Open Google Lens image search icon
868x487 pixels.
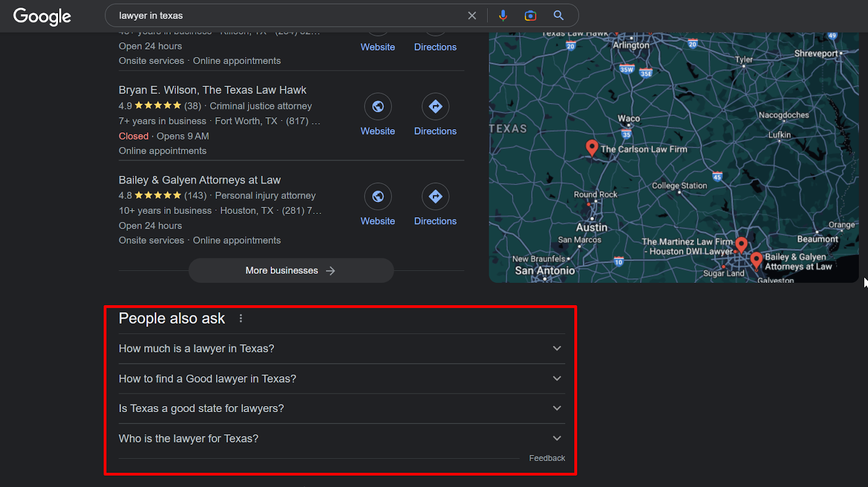click(x=531, y=16)
